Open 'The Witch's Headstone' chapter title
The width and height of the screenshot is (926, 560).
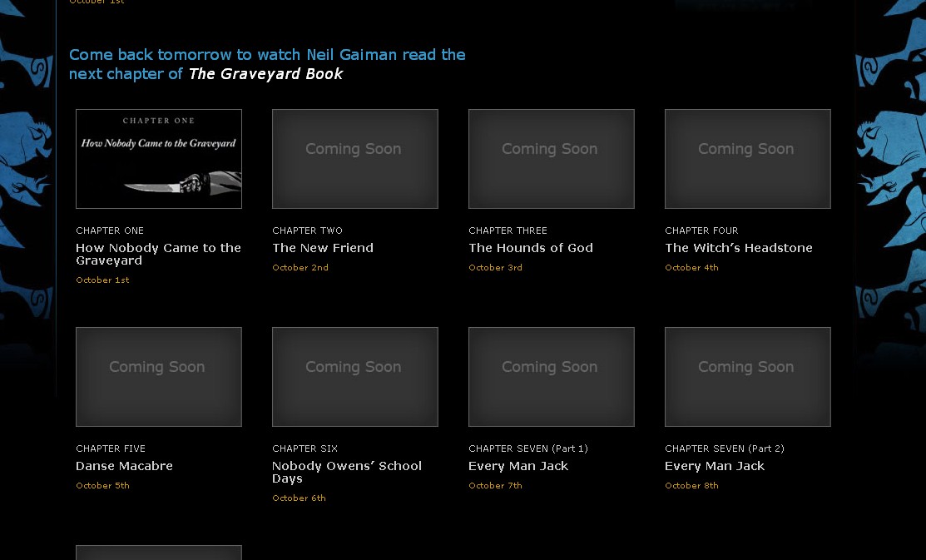[739, 248]
